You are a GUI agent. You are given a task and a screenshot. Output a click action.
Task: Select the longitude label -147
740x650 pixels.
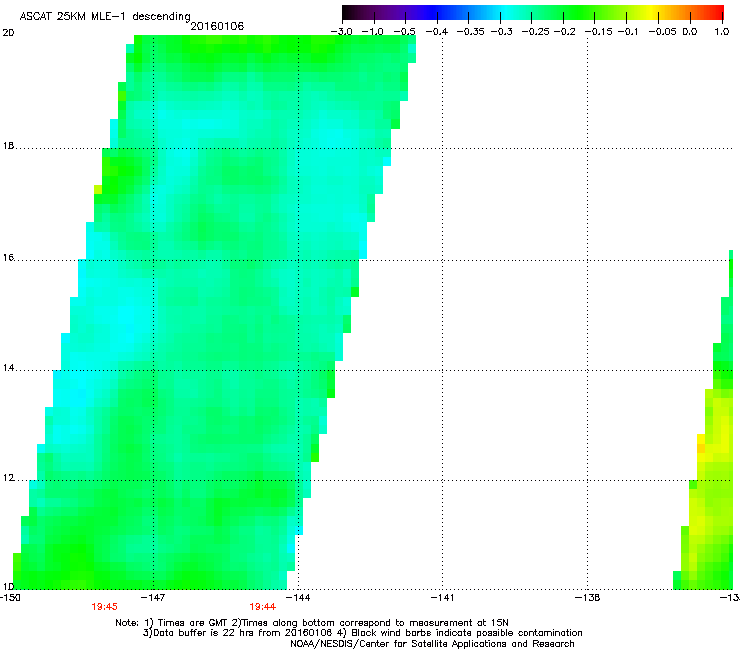(x=153, y=598)
